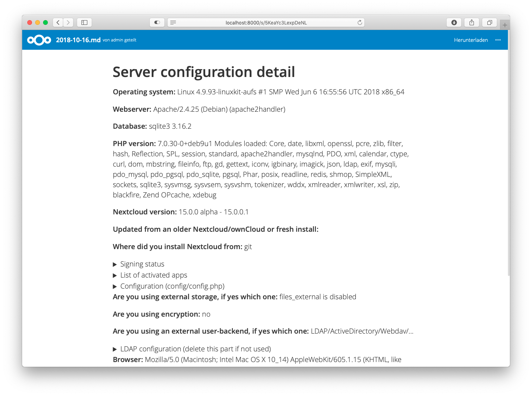Viewport: 532px width, 396px height.
Task: Click 'Are you using encryption:' text
Action: pyautogui.click(x=157, y=314)
